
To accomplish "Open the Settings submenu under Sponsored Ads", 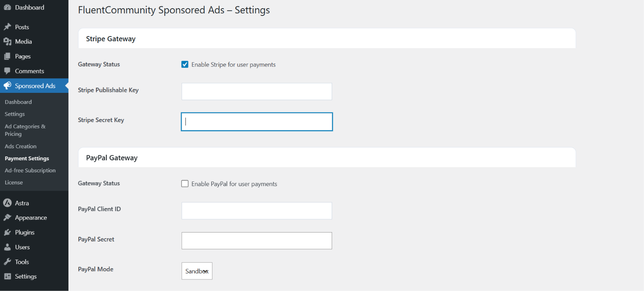I will pos(15,114).
